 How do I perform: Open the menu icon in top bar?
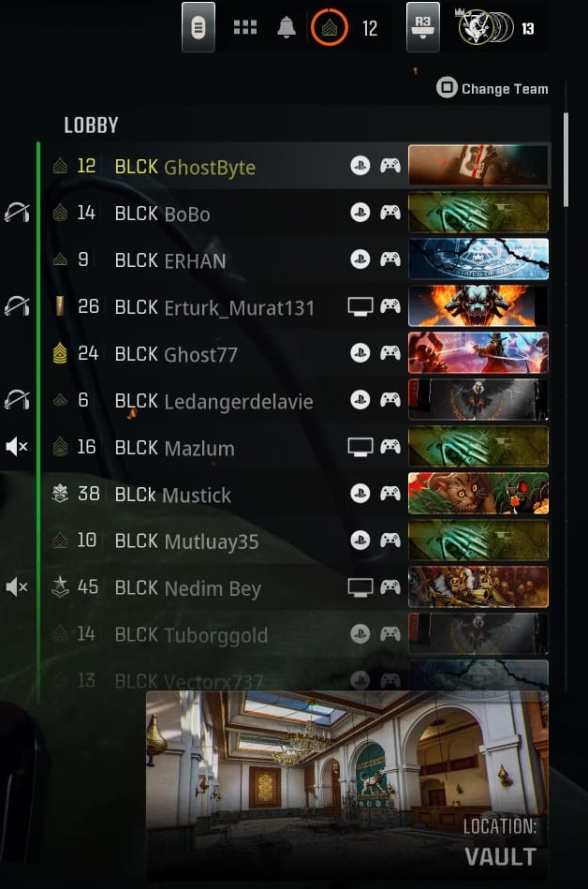click(198, 27)
